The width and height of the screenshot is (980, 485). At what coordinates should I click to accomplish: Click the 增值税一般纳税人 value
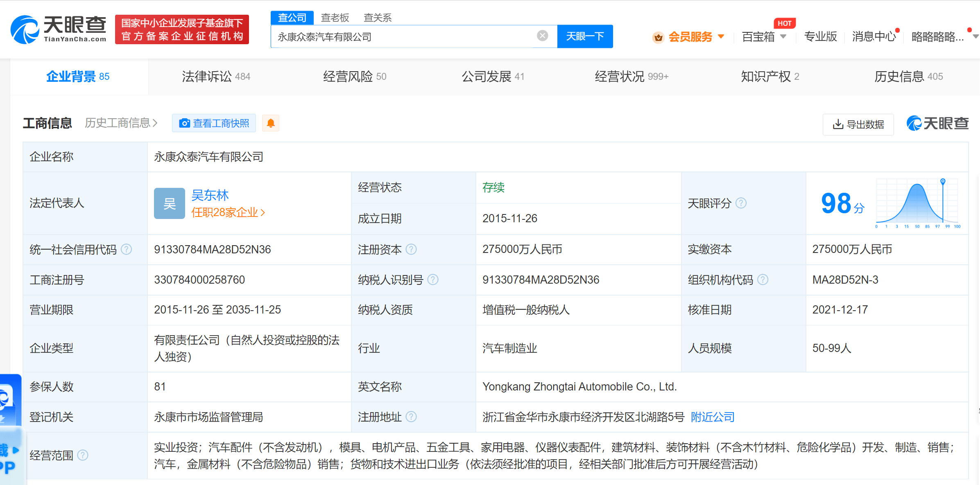[x=526, y=310]
